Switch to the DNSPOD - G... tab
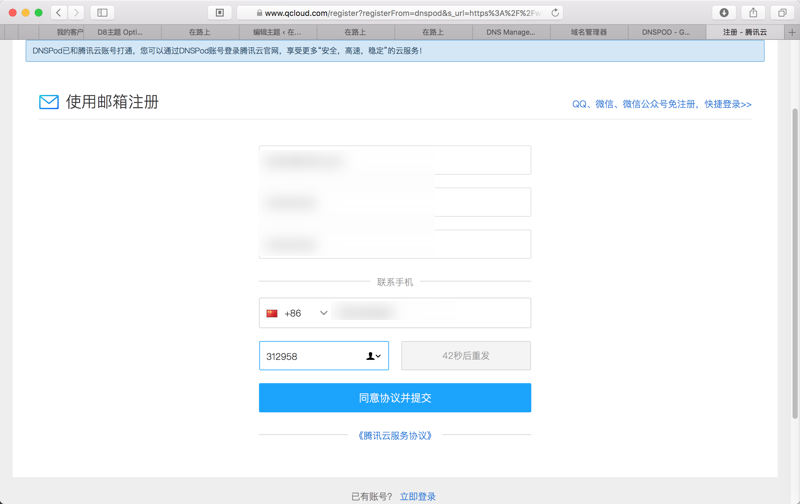 point(666,32)
